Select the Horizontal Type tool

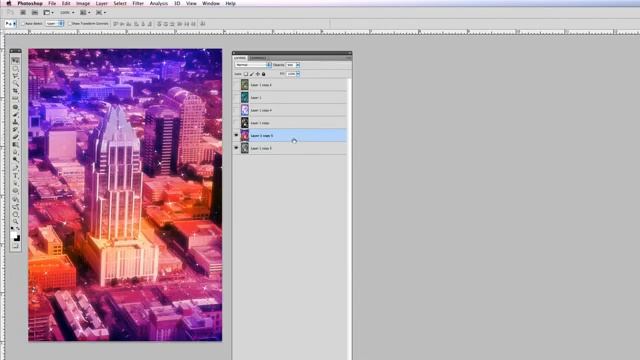(16, 176)
